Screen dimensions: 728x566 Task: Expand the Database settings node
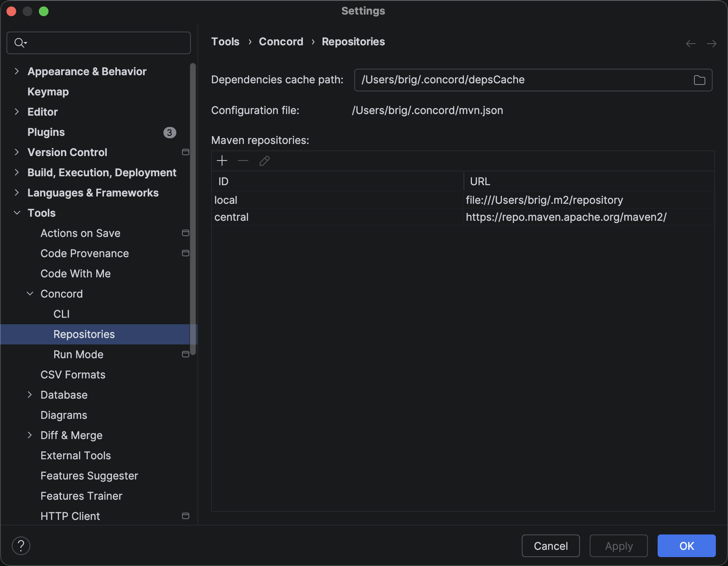click(30, 395)
